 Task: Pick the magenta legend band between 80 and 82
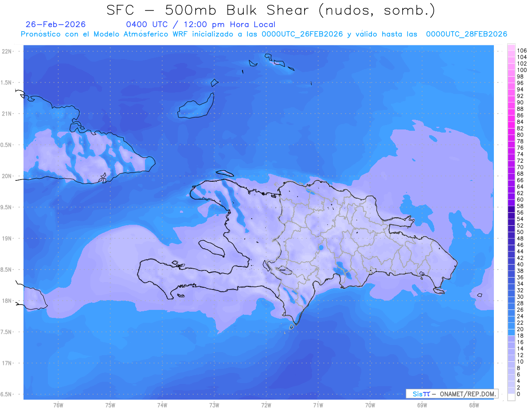[x=511, y=132]
